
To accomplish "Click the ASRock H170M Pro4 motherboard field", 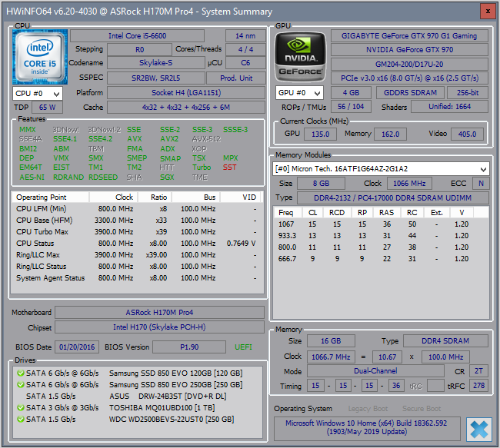I will pos(159,312).
